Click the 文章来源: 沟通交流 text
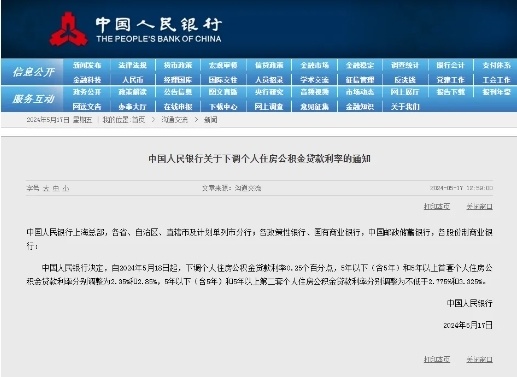Viewport: 517px width, 377px height. 231,188
